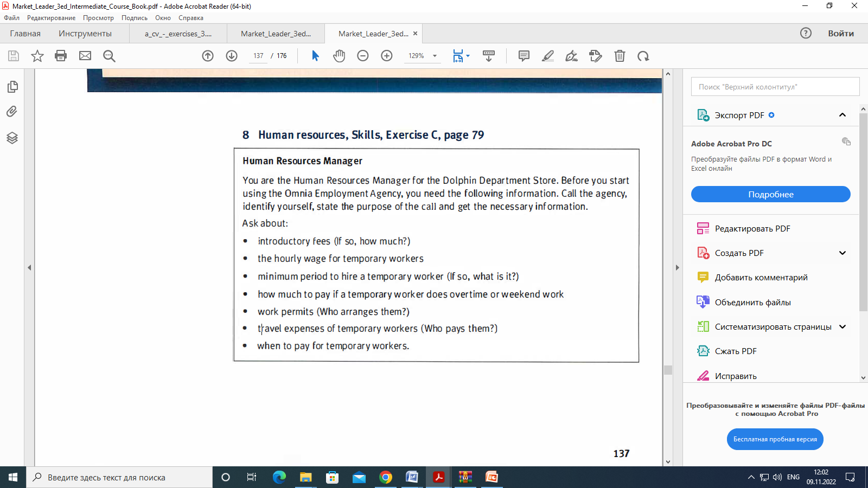Open the Подпись menu
This screenshot has width=868, height=488.
[x=135, y=18]
